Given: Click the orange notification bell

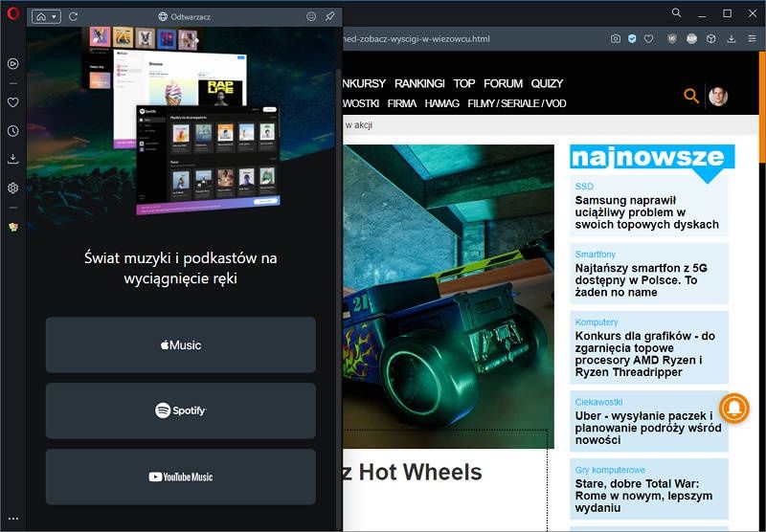Looking at the screenshot, I should (733, 409).
